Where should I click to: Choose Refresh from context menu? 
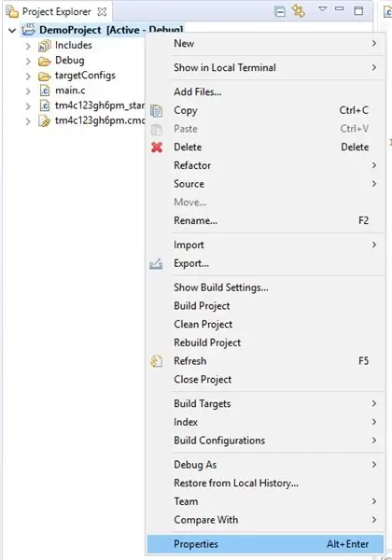click(x=266, y=361)
